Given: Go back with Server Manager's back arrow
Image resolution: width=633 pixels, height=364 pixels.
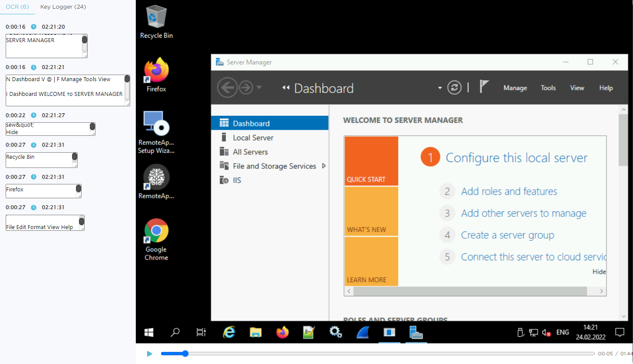Looking at the screenshot, I should (227, 88).
